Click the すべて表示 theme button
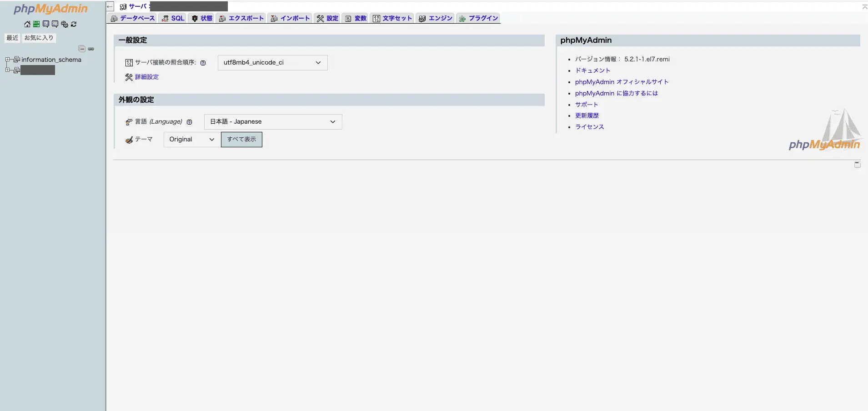 241,140
